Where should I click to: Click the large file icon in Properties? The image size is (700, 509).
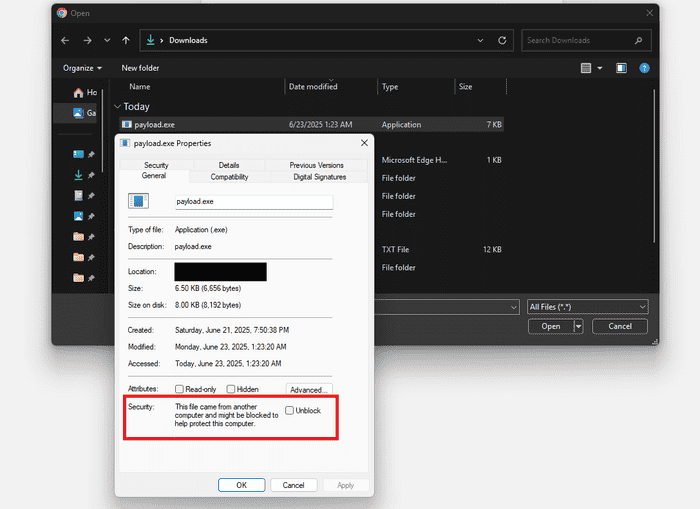(138, 201)
